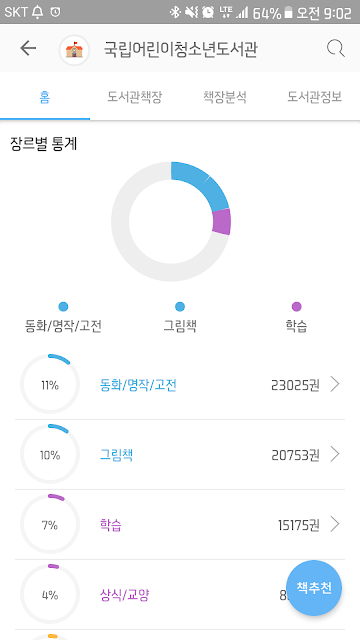360x640 pixels.
Task: Tap the library school building icon
Action: [74, 50]
